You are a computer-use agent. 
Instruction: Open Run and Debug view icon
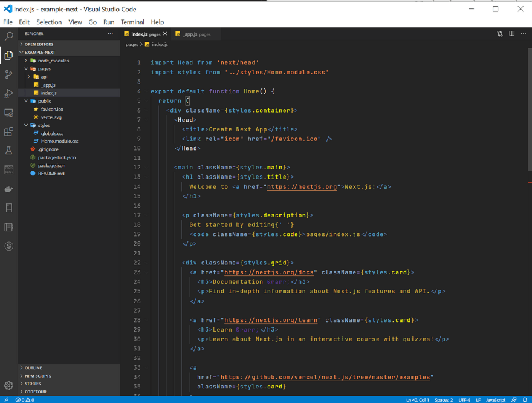(9, 93)
